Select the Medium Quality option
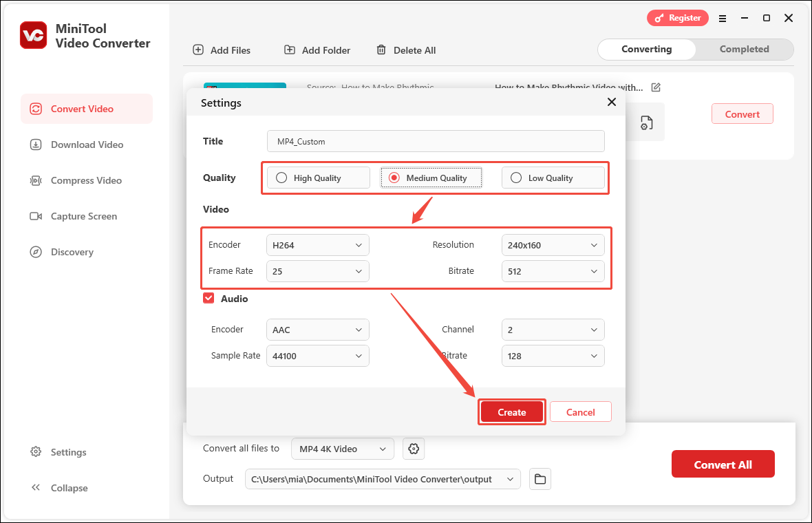812x523 pixels. (x=431, y=178)
